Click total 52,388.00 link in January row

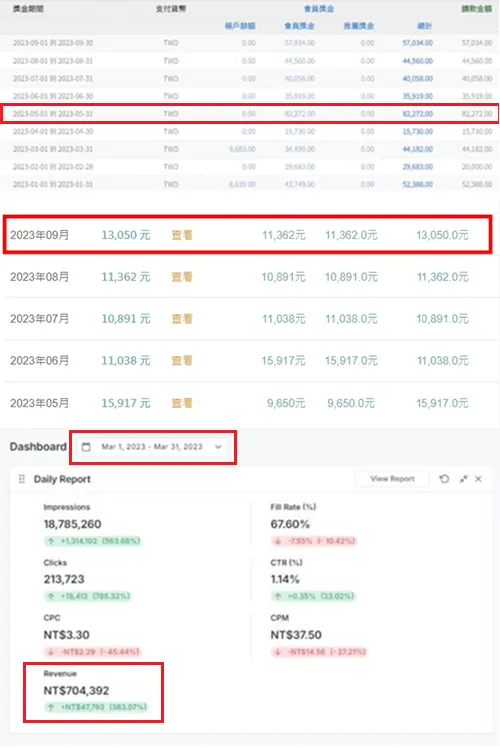tap(417, 184)
